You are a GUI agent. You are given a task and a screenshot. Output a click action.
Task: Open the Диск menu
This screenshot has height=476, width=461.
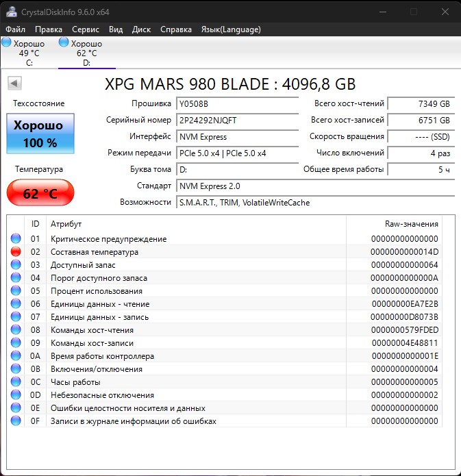click(141, 29)
